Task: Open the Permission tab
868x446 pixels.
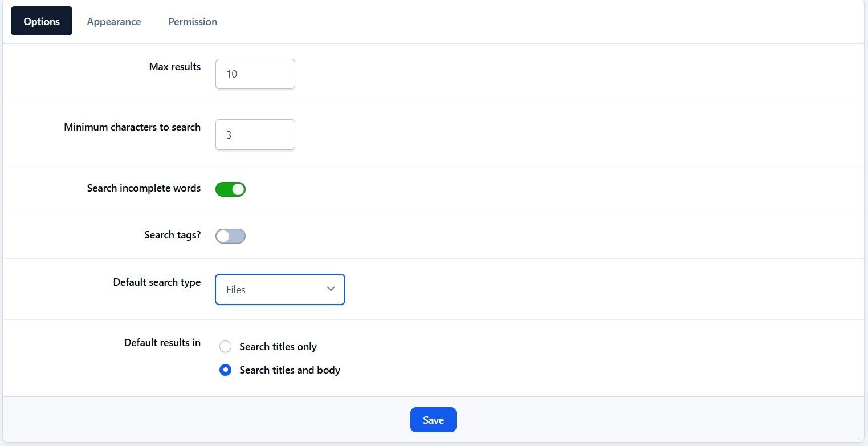Action: click(193, 22)
